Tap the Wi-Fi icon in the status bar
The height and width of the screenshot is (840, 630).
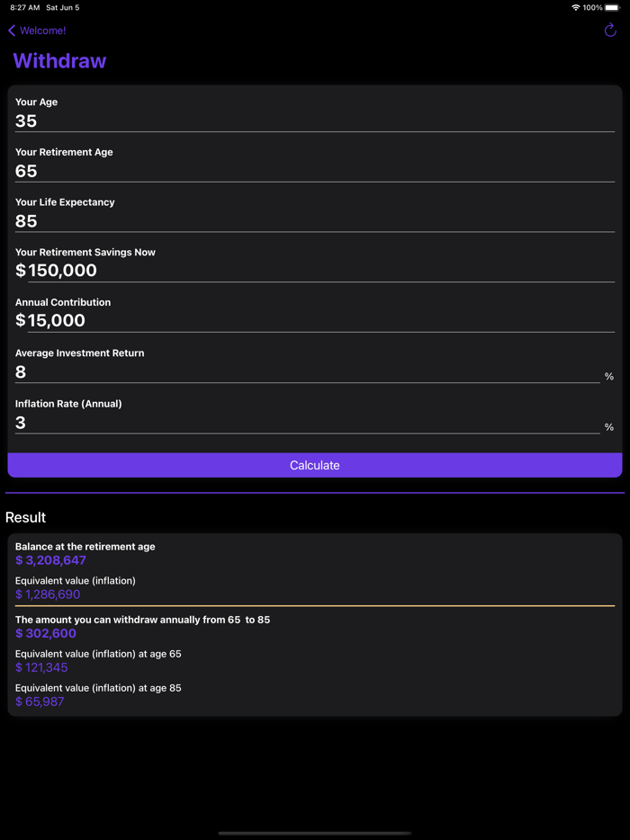tap(576, 7)
